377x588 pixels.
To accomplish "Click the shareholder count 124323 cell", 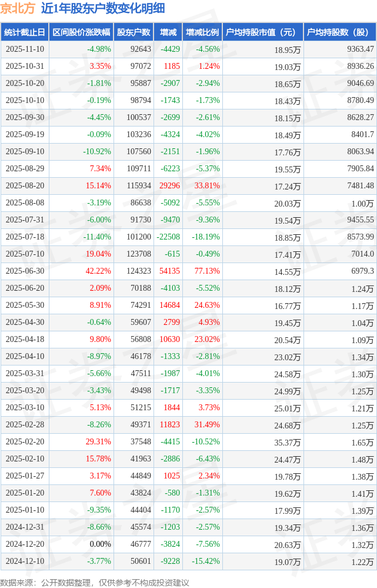I will [x=138, y=271].
